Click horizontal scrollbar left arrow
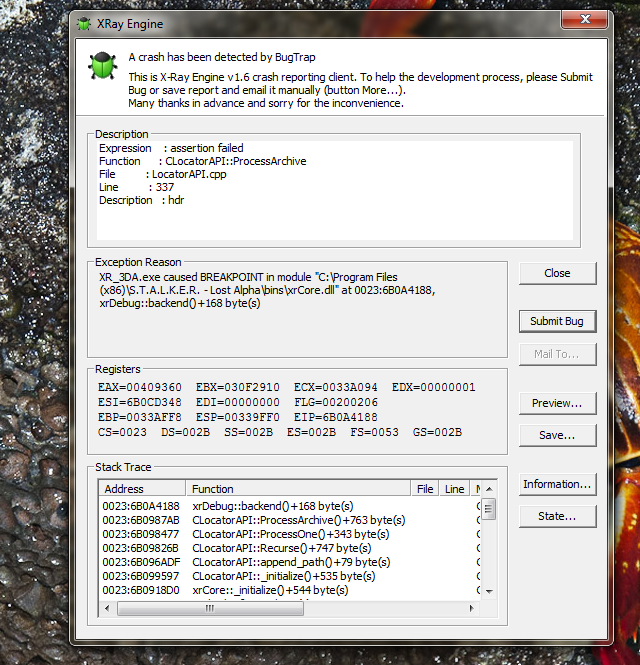Screen dimensions: 640x665 click(107, 609)
